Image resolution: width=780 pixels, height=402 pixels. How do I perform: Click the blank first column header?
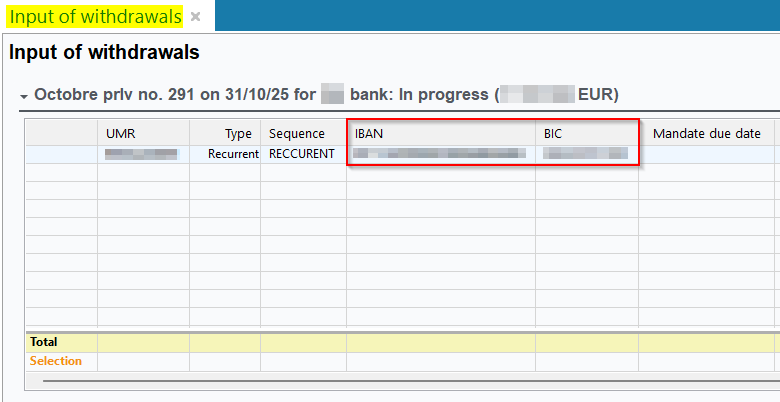pyautogui.click(x=61, y=133)
